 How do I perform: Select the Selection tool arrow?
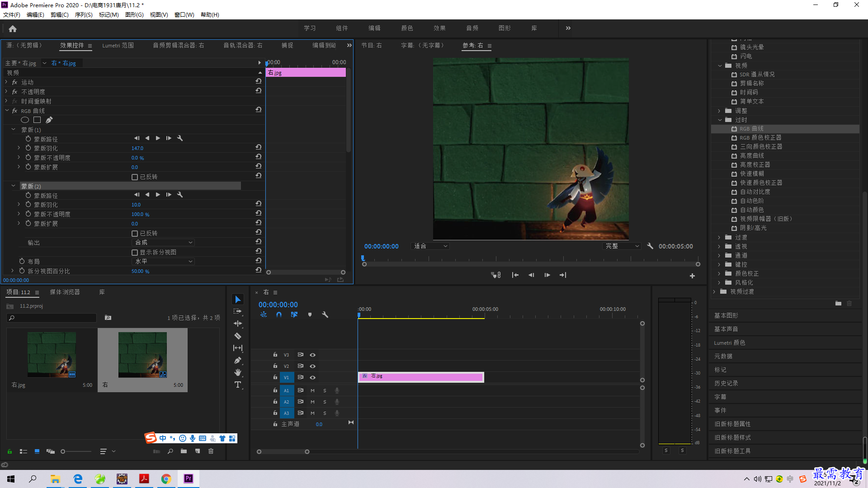point(238,300)
